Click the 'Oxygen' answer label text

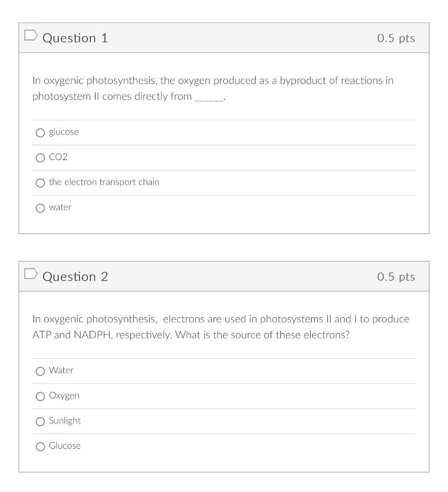(x=64, y=396)
